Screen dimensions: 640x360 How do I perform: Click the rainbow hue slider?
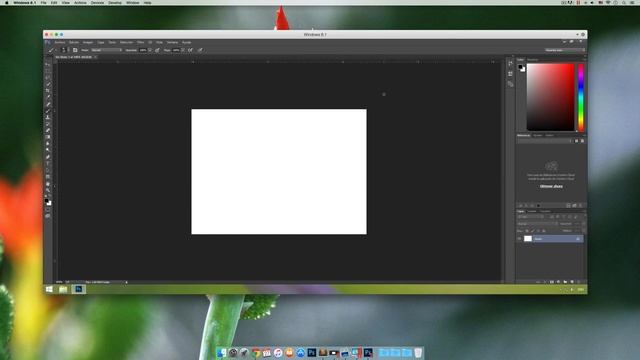(x=581, y=97)
